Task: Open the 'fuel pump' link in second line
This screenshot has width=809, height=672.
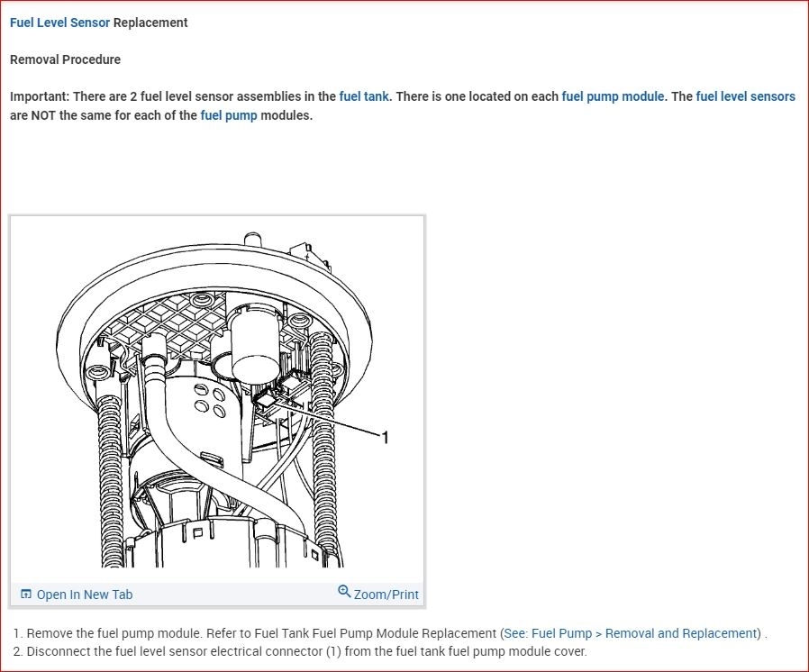Action: click(x=229, y=115)
